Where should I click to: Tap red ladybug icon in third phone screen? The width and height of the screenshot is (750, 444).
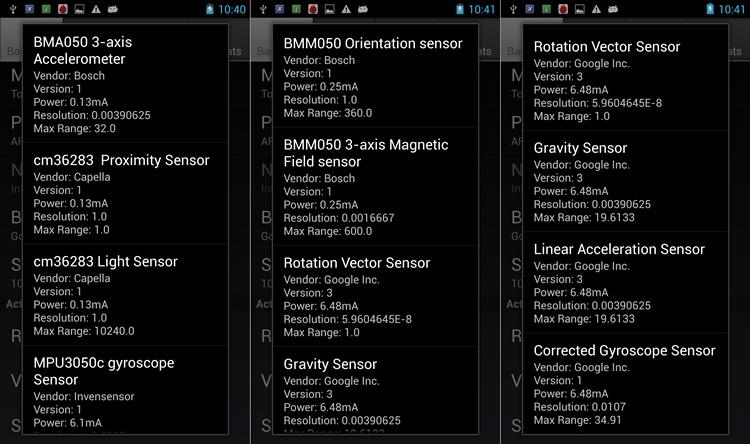point(563,9)
